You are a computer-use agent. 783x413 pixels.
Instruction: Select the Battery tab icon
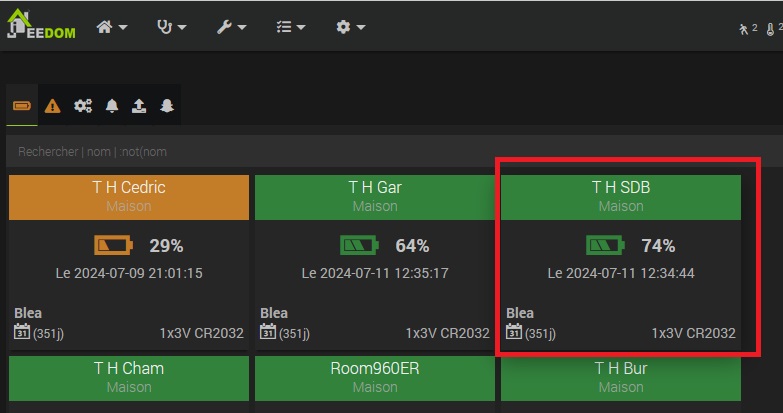(22, 105)
